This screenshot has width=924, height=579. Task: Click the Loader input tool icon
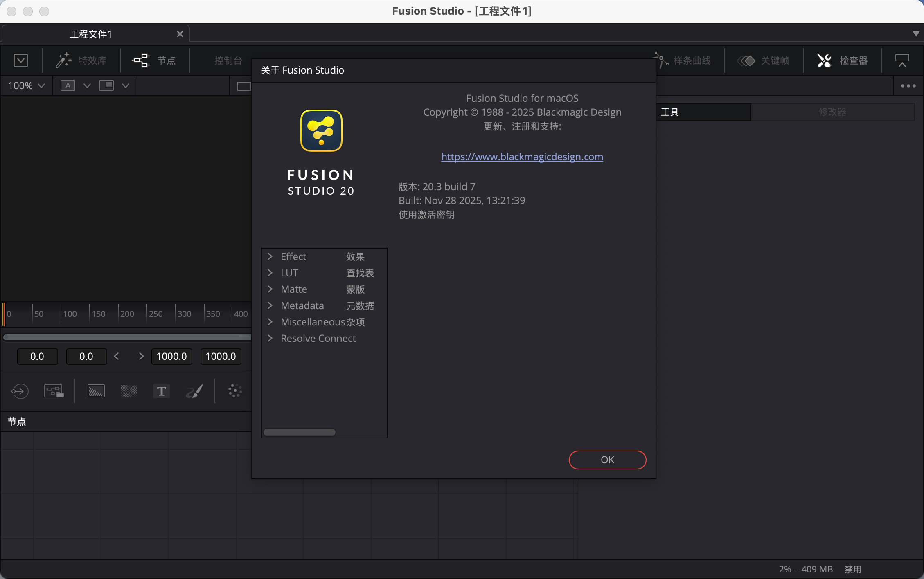coord(20,391)
